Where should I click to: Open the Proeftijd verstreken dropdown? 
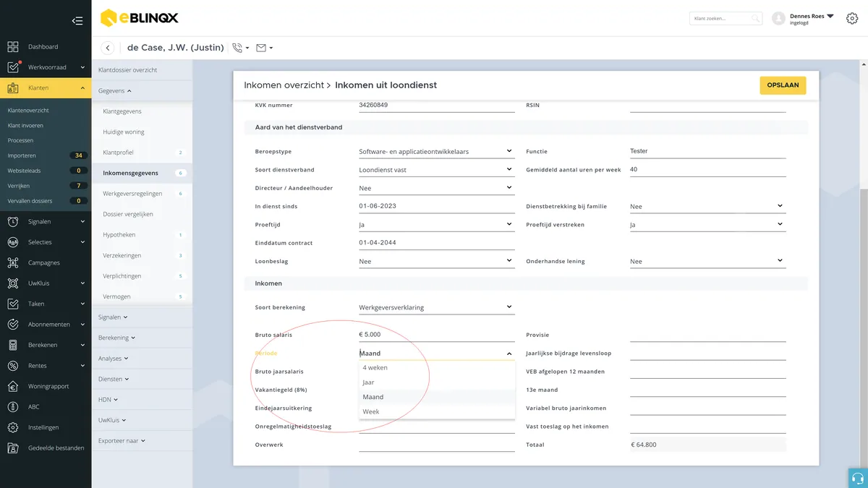tap(707, 225)
